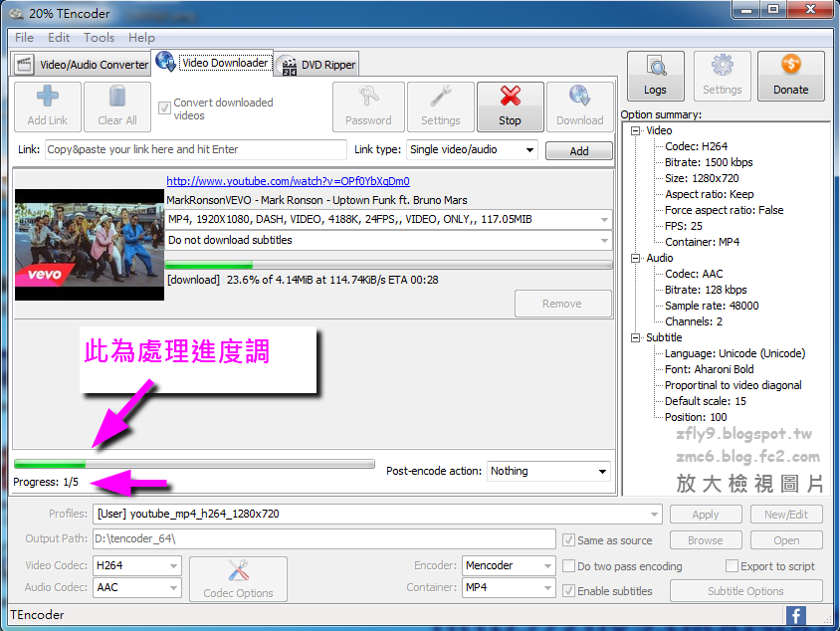The height and width of the screenshot is (631, 840).
Task: Open Link type dropdown
Action: tap(472, 150)
